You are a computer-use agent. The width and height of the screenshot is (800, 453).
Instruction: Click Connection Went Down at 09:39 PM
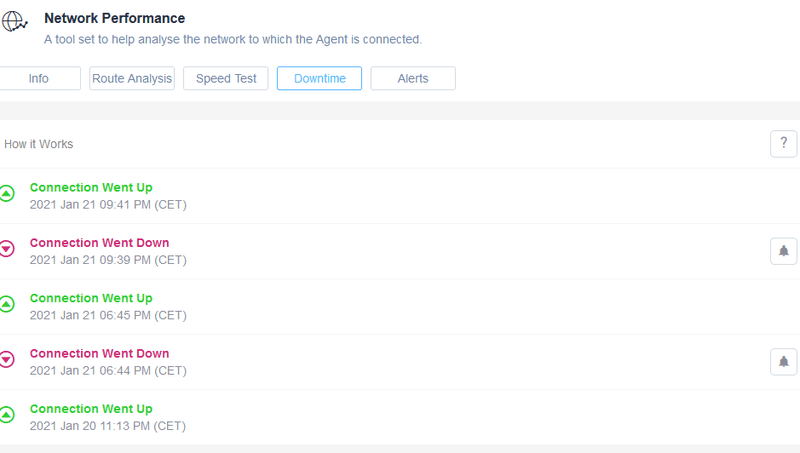(x=99, y=243)
